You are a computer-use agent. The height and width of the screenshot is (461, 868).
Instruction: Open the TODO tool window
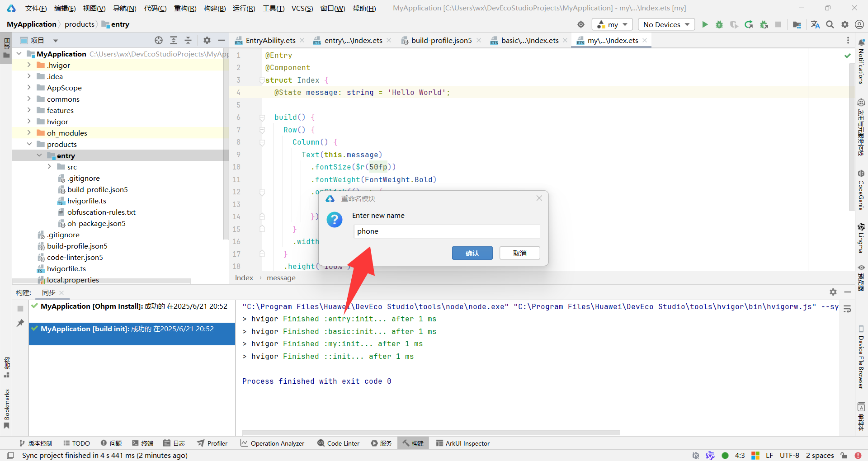tap(76, 443)
